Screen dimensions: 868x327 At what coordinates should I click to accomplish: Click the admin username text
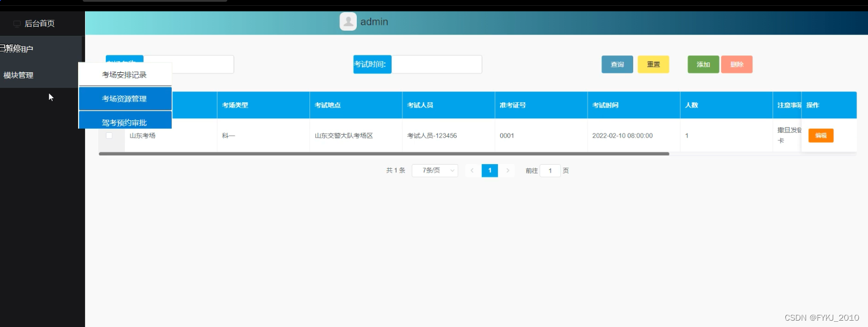[x=374, y=22]
